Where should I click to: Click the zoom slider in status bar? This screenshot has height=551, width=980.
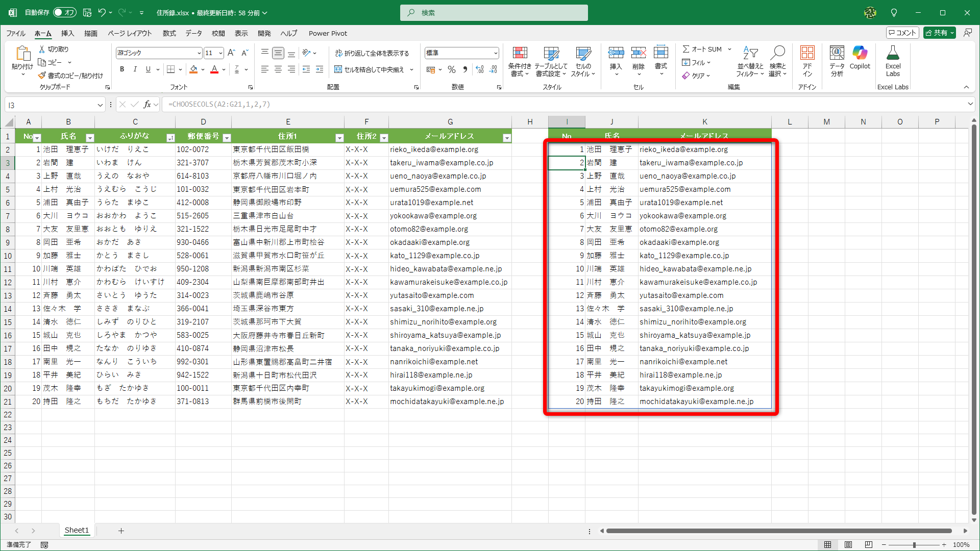914,545
